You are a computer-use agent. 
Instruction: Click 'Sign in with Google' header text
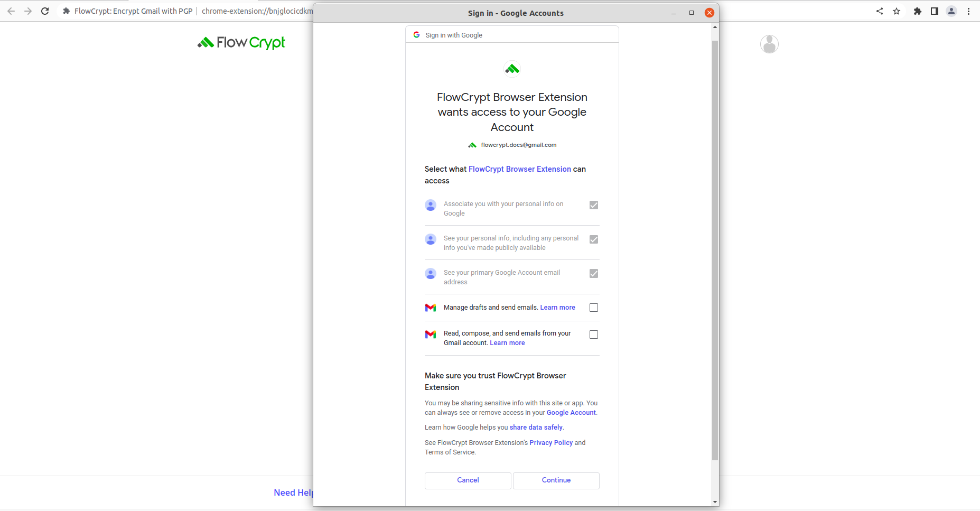(454, 35)
